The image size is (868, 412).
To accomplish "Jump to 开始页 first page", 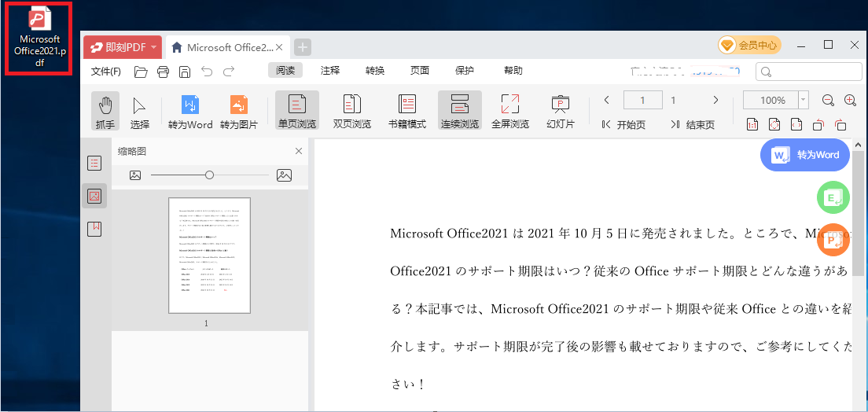I will click(x=623, y=124).
